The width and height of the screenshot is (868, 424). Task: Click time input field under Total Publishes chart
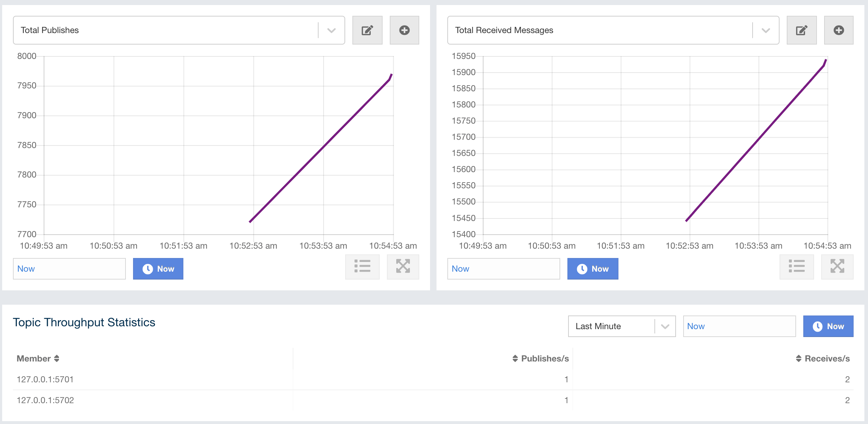click(69, 269)
